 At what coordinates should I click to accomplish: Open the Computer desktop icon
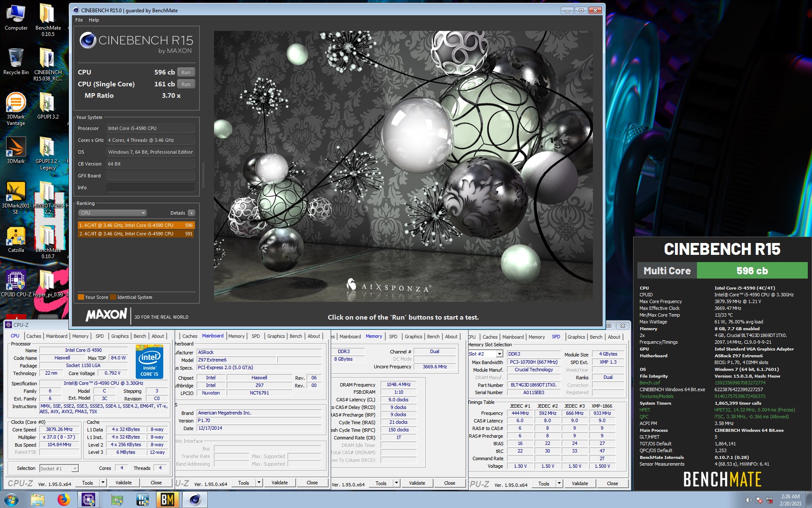(x=16, y=18)
